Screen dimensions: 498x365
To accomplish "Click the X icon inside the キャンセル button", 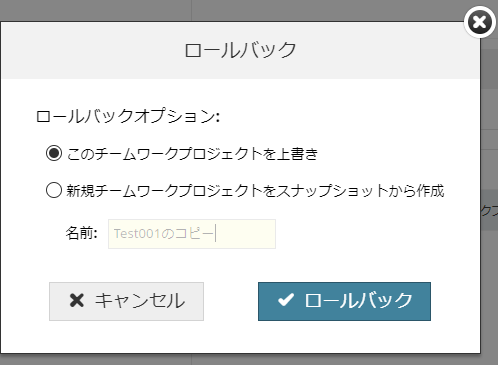I will (77, 300).
